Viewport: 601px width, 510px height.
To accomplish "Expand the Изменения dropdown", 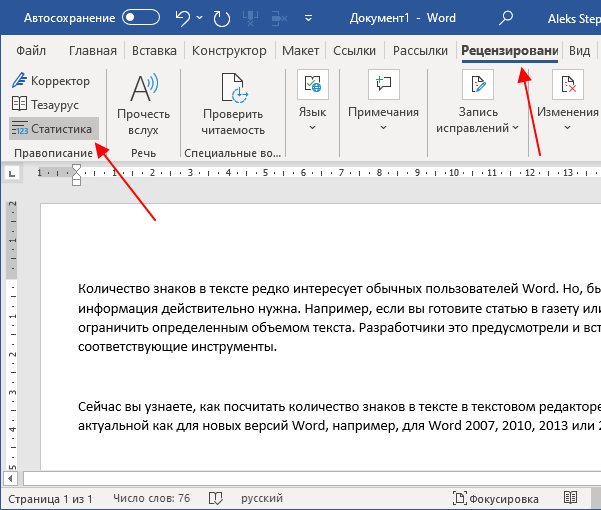I will [568, 101].
